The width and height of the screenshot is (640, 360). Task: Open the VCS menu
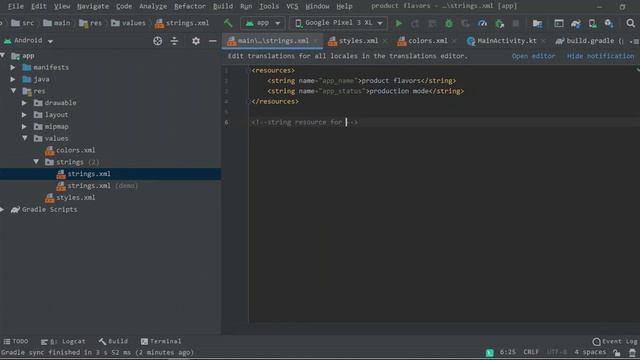pyautogui.click(x=292, y=6)
